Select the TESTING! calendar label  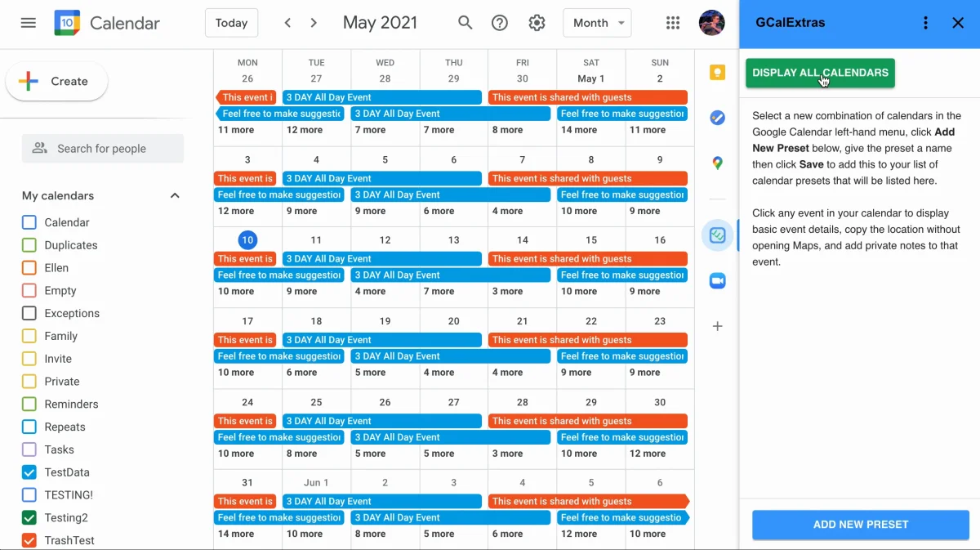[69, 495]
